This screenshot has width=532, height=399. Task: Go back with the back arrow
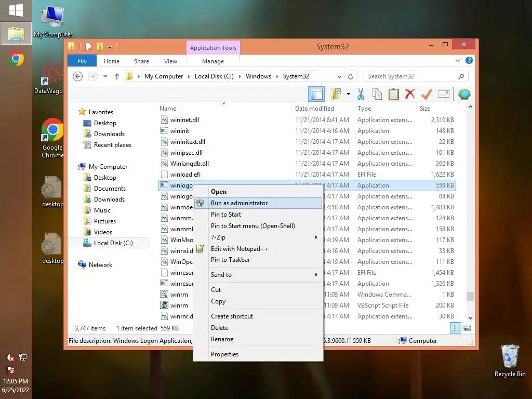[x=78, y=76]
